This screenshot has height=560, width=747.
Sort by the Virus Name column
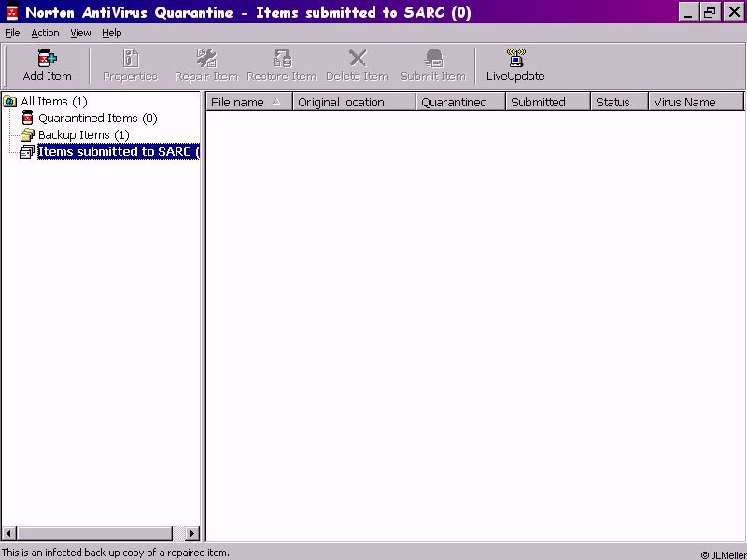click(x=696, y=102)
